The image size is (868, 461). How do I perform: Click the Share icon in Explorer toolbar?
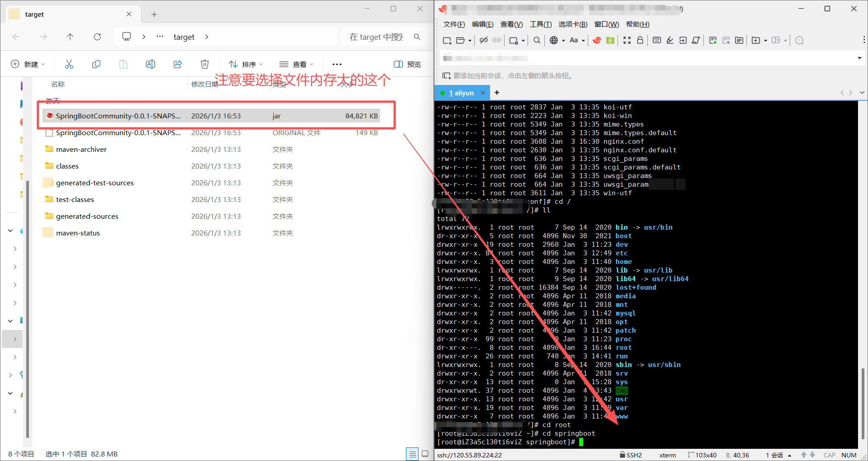(178, 64)
